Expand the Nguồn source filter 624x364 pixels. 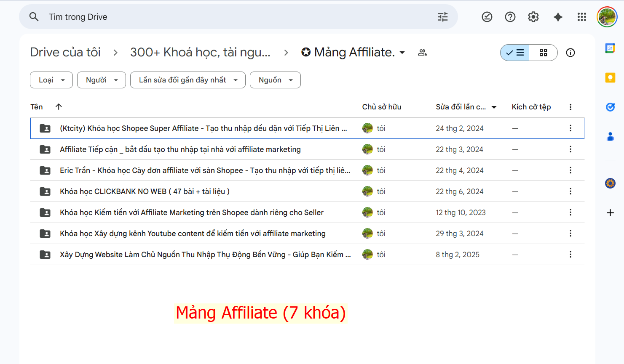pos(275,80)
